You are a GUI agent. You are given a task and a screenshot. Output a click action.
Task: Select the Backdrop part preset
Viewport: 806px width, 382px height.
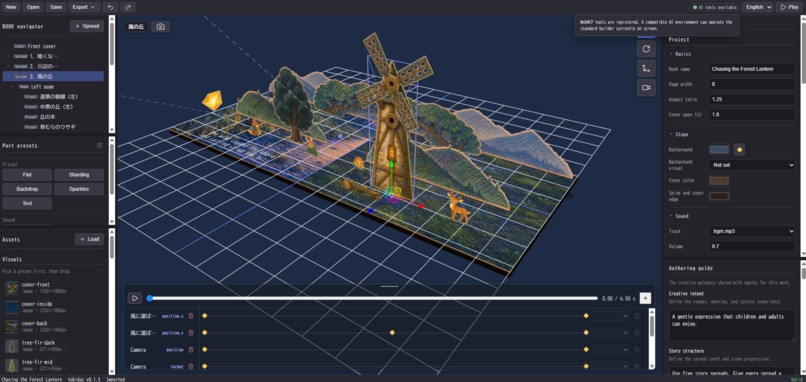tap(27, 189)
